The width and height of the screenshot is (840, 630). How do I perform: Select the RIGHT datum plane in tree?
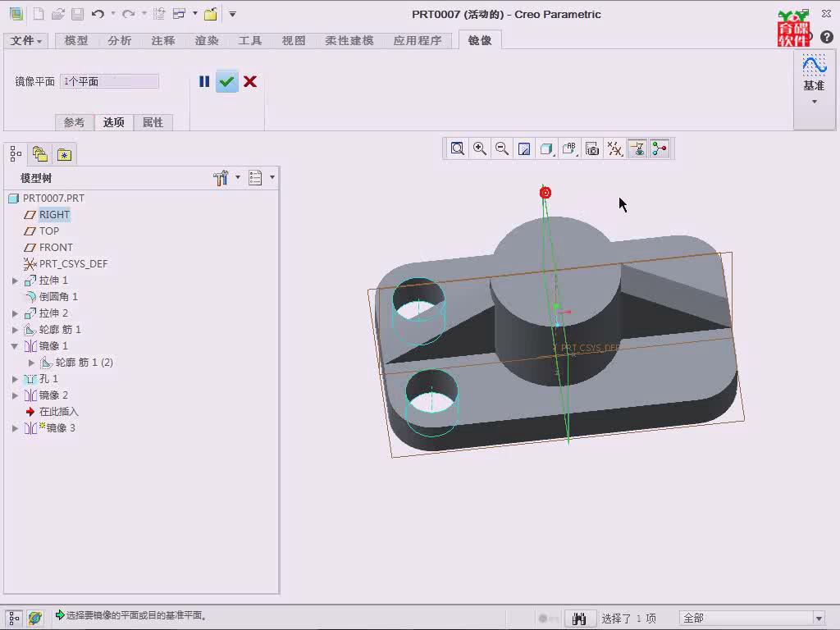(x=54, y=215)
